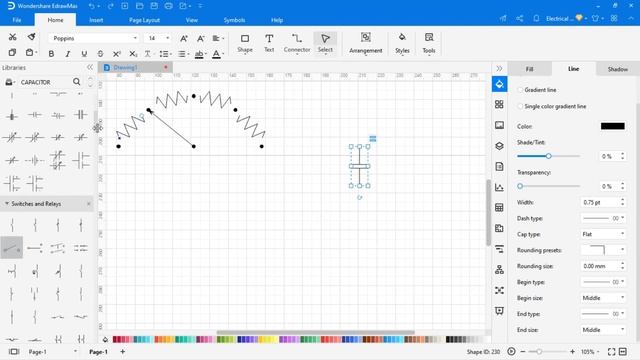Open the page properties icon in right sidebar

coord(499,167)
